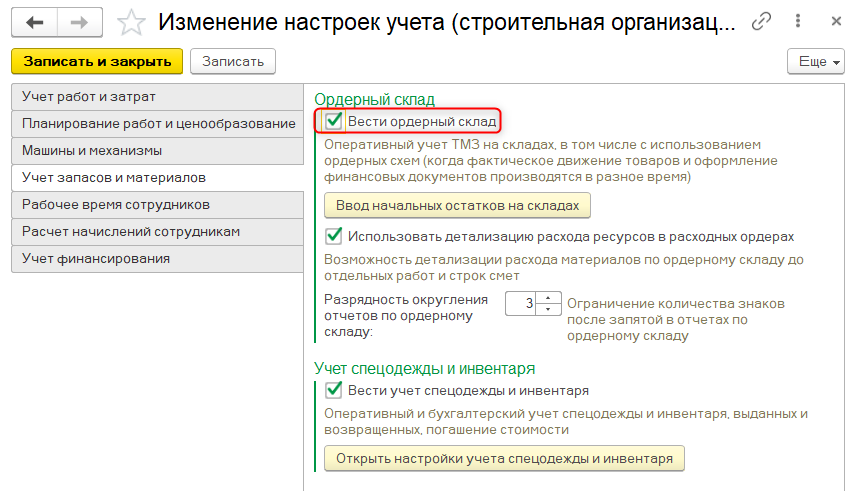Add form to favorites with star icon
845x491 pixels.
(131, 22)
